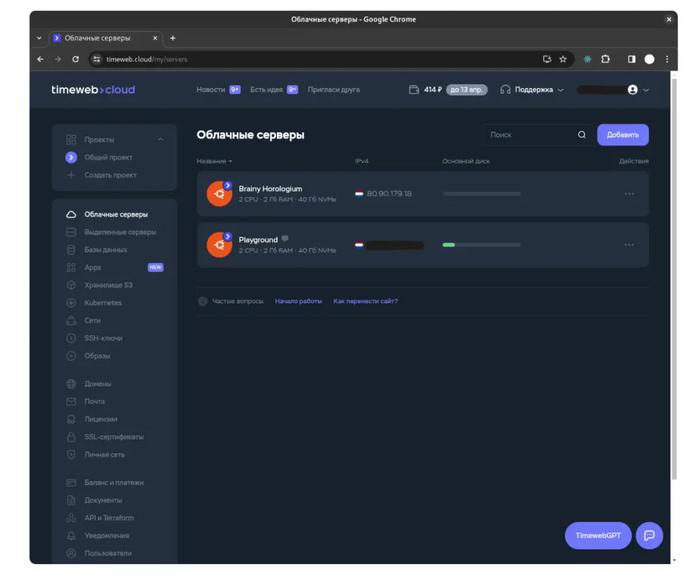This screenshot has height=580, width=700.
Task: Click the API и Terraform icon
Action: (71, 517)
